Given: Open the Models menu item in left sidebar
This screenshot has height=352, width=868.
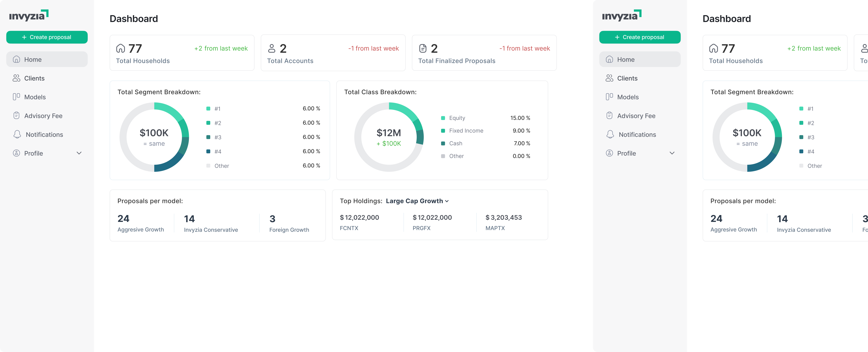Looking at the screenshot, I should (x=35, y=97).
